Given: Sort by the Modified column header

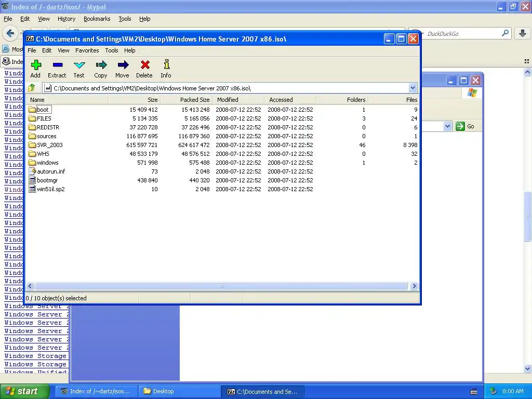Looking at the screenshot, I should [238, 100].
